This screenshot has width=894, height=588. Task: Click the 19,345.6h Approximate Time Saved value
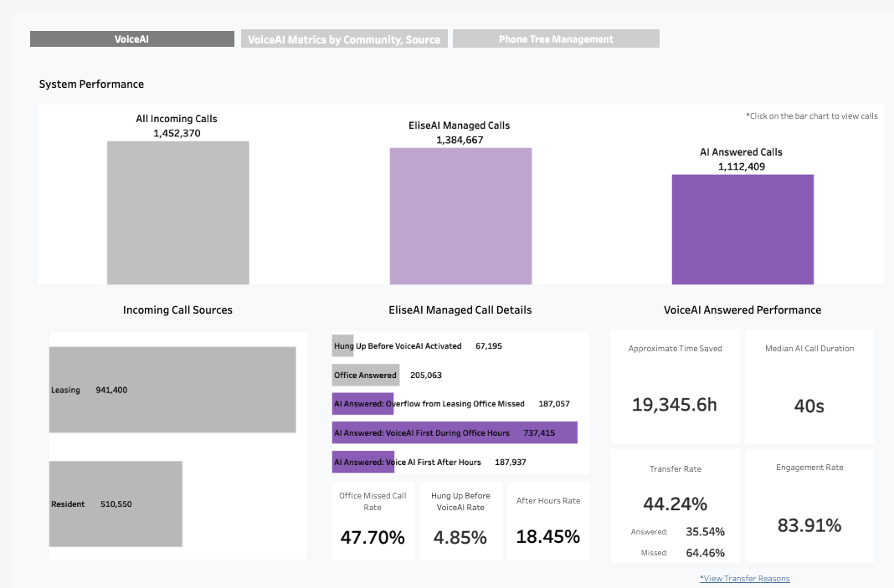[675, 405]
